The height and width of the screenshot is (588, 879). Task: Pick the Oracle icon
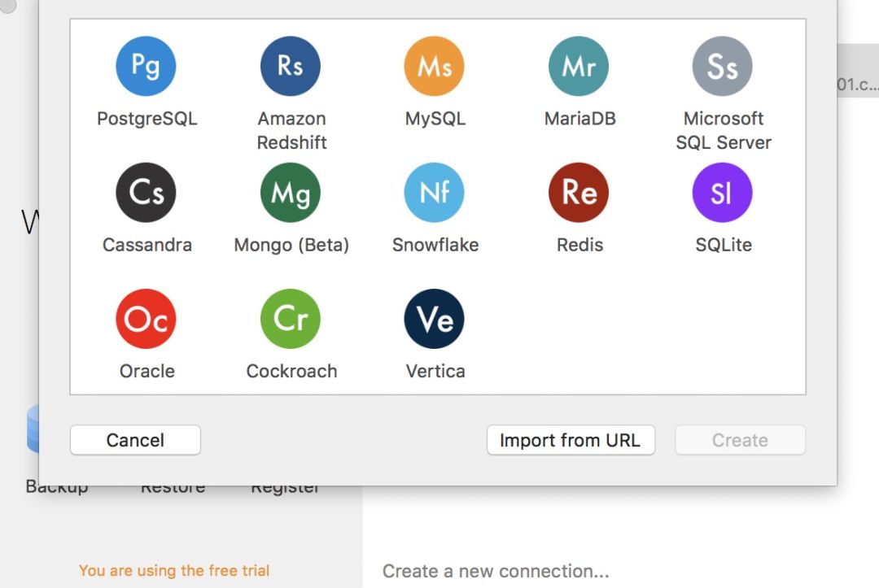coord(146,319)
